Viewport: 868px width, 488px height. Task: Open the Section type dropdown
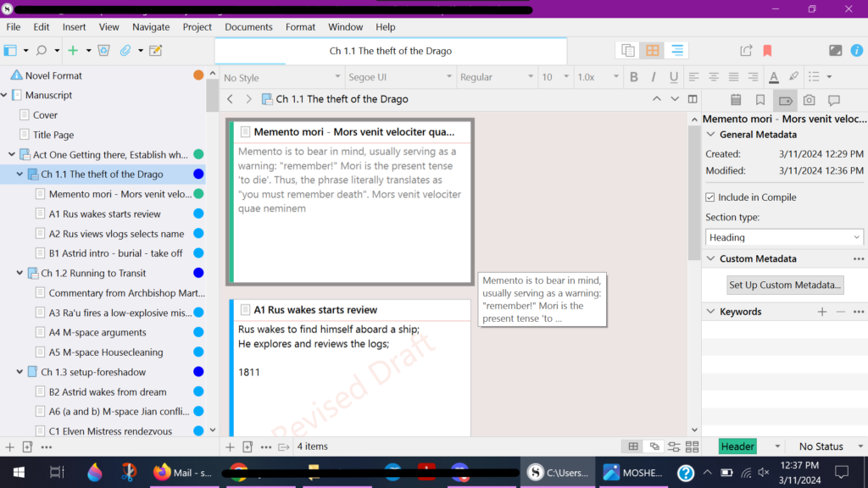click(x=784, y=237)
